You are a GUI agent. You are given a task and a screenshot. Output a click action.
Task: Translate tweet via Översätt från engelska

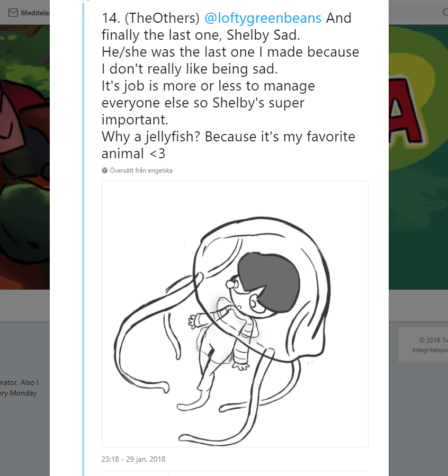click(141, 170)
